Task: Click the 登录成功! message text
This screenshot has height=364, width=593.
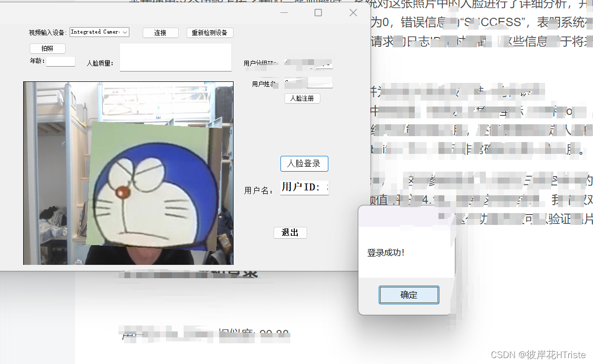Action: (x=386, y=253)
